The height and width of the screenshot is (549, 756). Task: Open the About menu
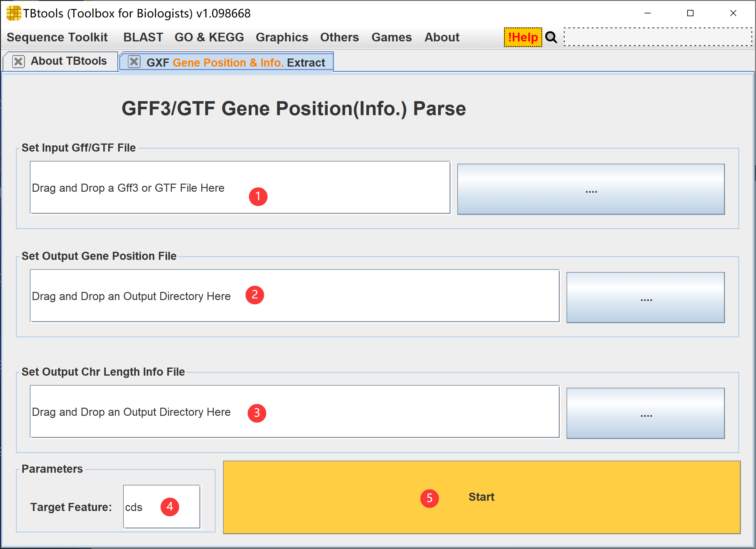point(442,37)
